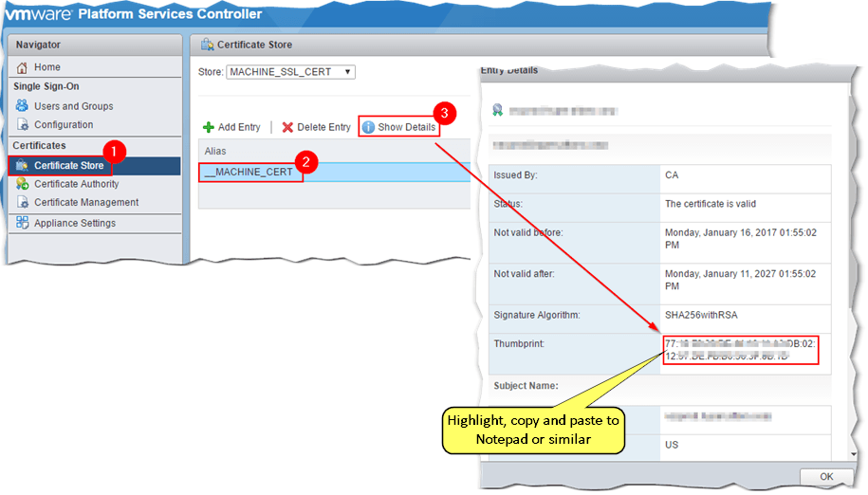Click the blue info Show Details icon
Screen dimensions: 868x495
tap(368, 127)
